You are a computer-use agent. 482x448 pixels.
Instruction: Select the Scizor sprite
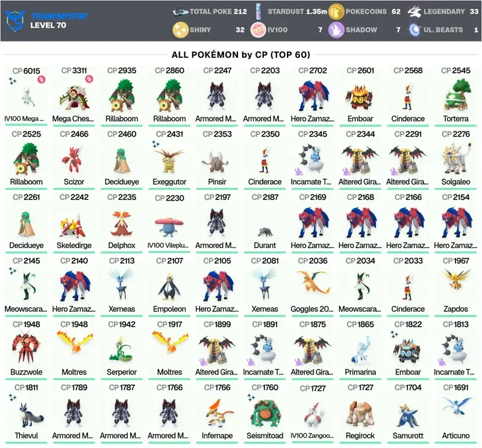73,159
